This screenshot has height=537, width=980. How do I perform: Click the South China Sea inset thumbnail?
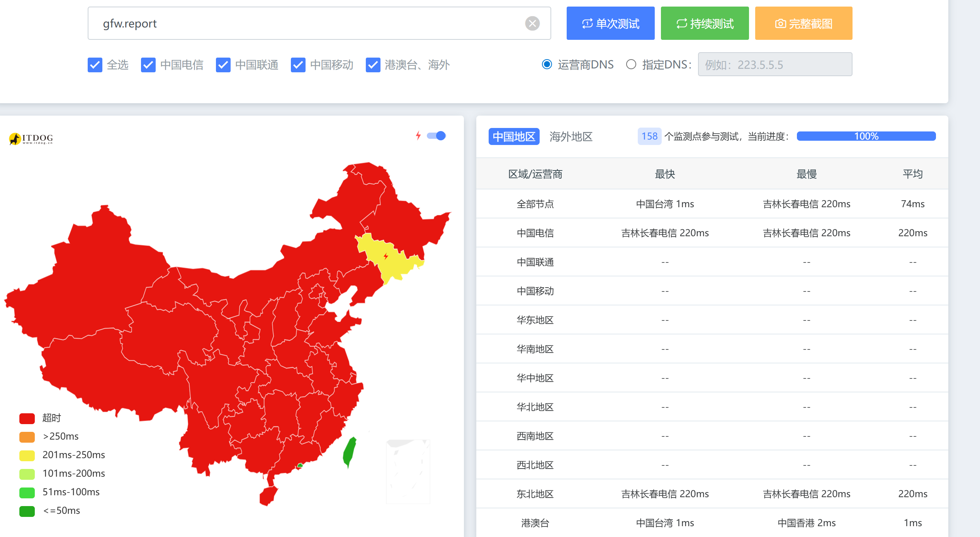(x=408, y=471)
